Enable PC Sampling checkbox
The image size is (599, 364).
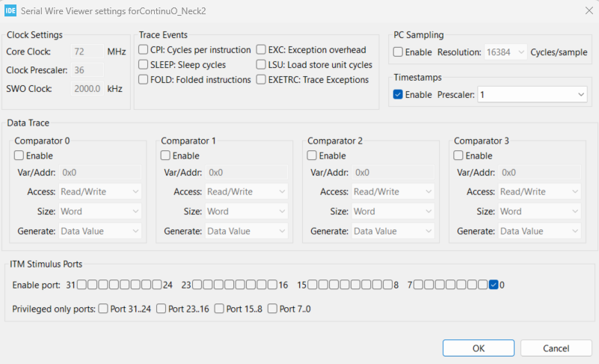tap(399, 52)
